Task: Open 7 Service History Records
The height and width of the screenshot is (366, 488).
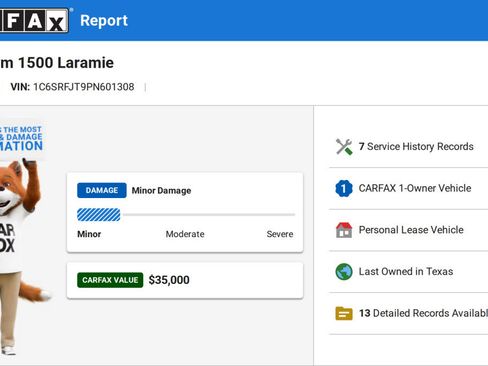Action: [416, 147]
